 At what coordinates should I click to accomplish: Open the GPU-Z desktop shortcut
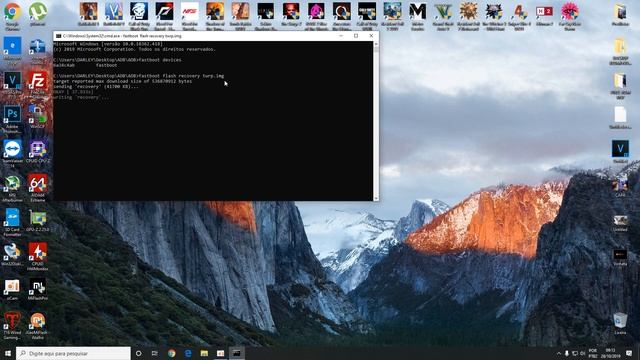pyautogui.click(x=38, y=220)
